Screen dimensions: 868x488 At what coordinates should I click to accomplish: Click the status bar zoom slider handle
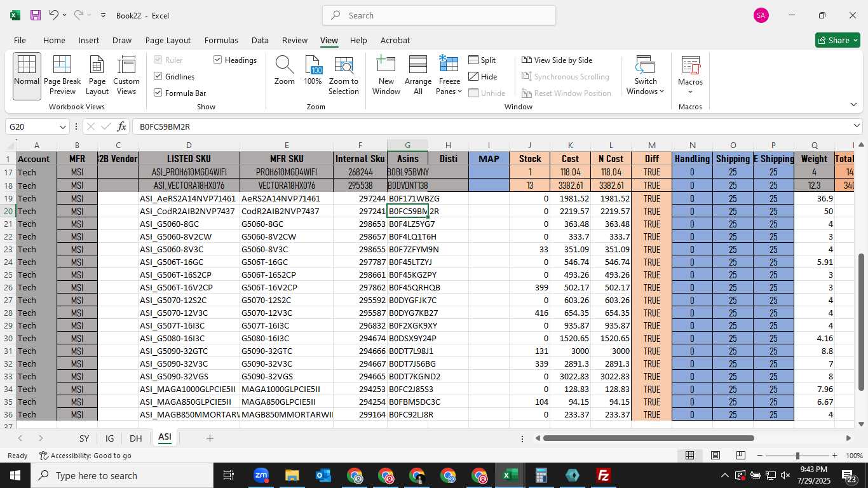(x=797, y=456)
